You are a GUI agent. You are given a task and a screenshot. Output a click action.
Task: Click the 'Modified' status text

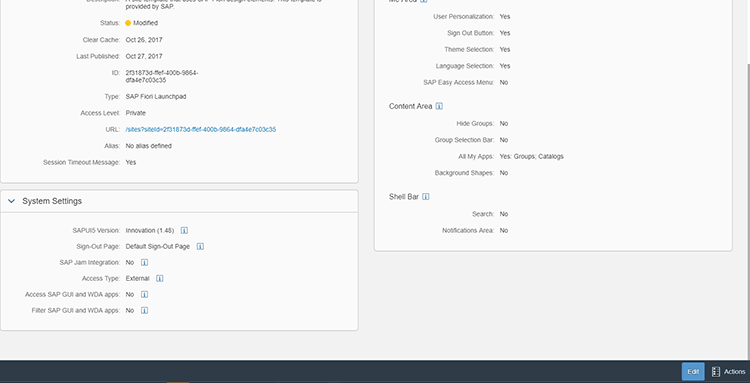(145, 23)
